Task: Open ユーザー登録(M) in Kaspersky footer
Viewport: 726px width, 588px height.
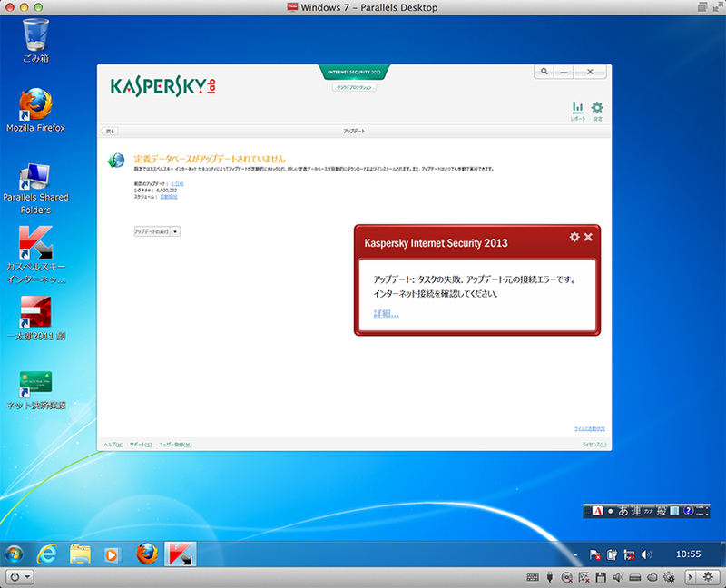Action: (175, 445)
